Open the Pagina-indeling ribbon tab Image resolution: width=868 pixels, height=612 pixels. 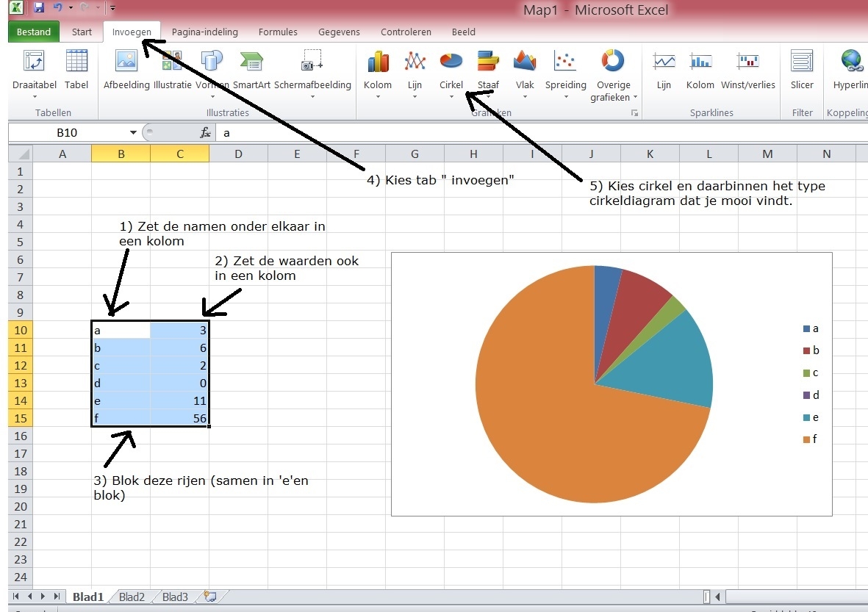point(204,32)
